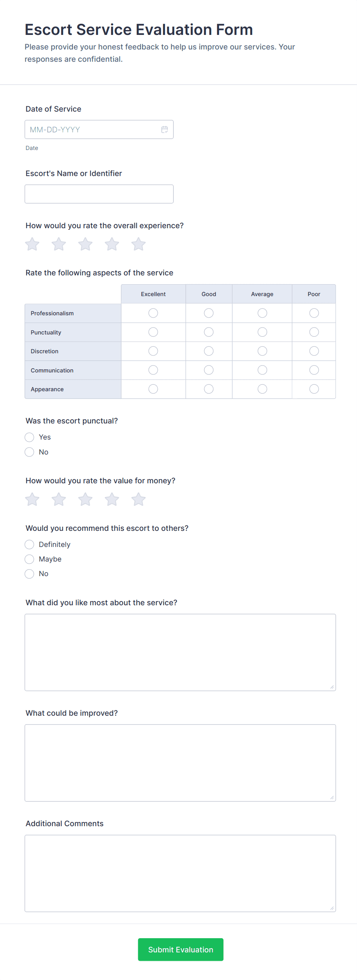Screen dimensions: 357x980
Task: Click the Date of Service field
Action: [99, 130]
